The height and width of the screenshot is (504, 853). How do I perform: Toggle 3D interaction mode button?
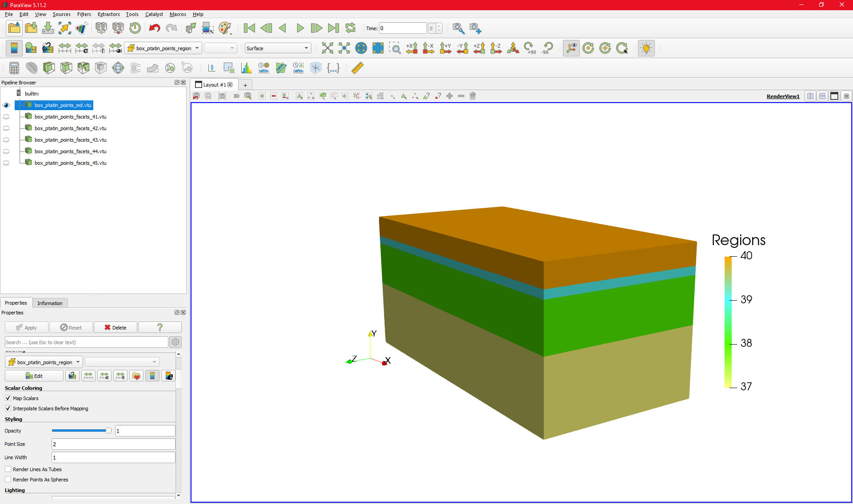coord(236,96)
